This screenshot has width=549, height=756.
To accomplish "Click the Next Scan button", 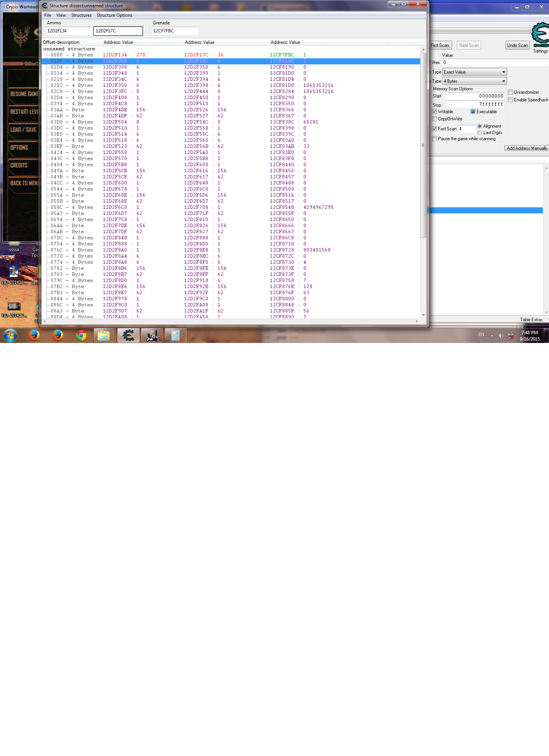I will pyautogui.click(x=469, y=45).
